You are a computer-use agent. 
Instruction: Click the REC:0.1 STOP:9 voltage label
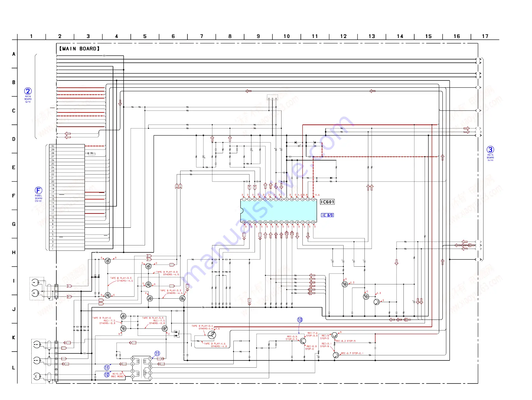[326, 345]
